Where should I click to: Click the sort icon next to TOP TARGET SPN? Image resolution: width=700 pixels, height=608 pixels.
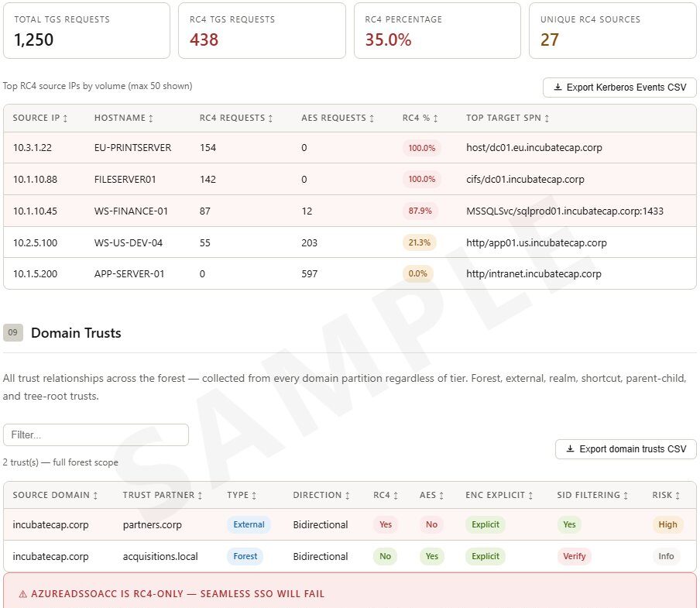click(x=547, y=118)
